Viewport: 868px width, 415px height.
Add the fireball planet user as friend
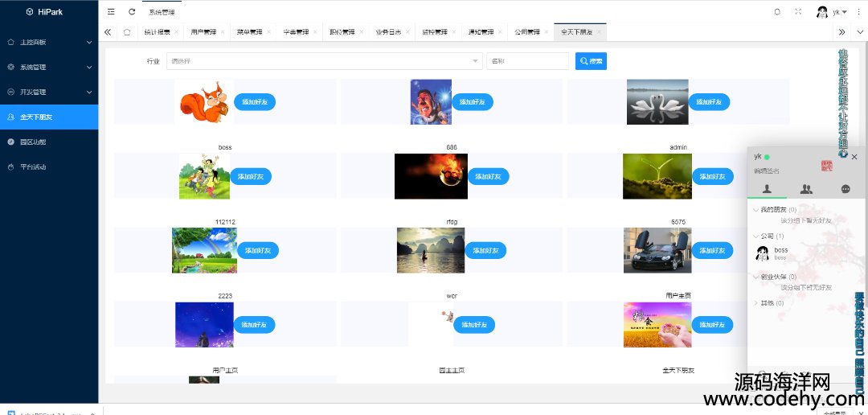[x=489, y=176]
